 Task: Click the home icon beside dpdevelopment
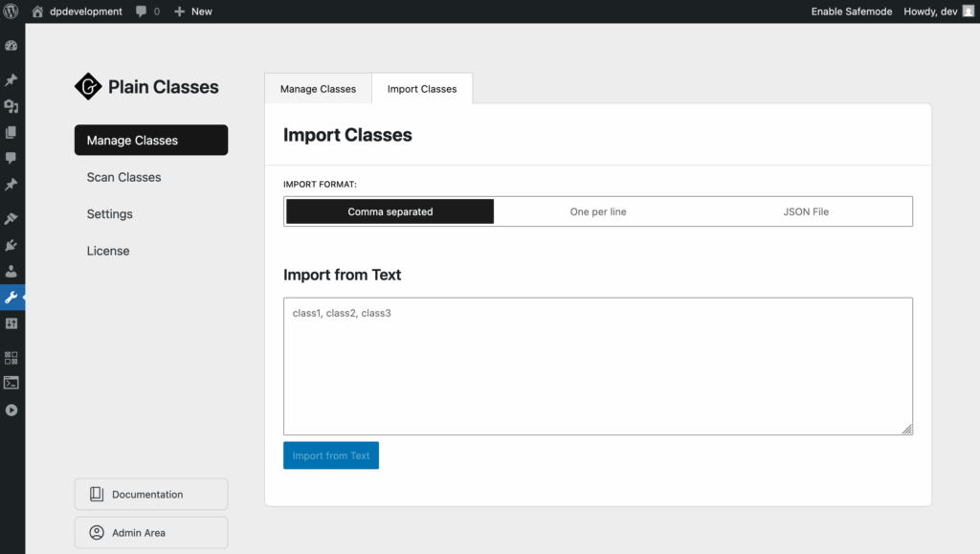click(37, 11)
